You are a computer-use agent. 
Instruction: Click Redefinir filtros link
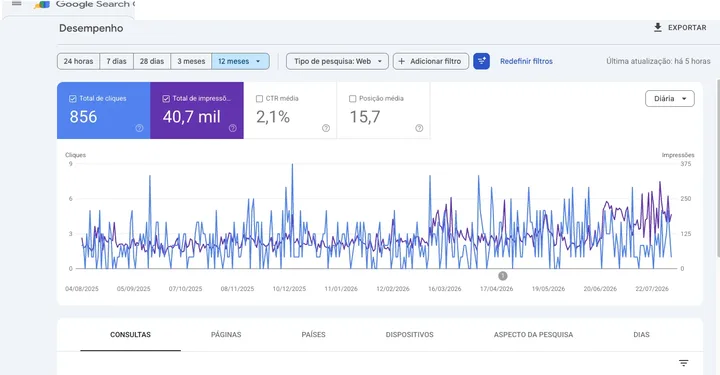(526, 61)
